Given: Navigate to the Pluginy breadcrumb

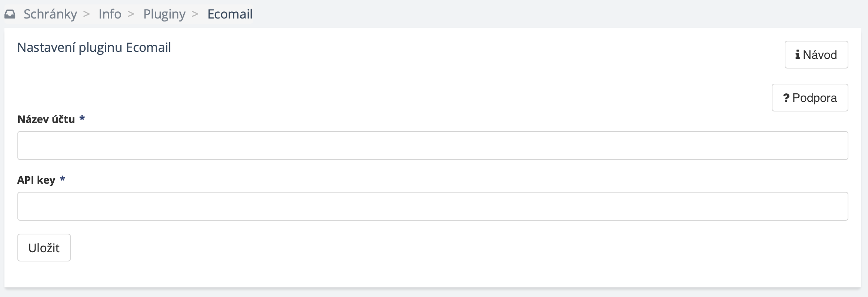Looking at the screenshot, I should (x=164, y=14).
